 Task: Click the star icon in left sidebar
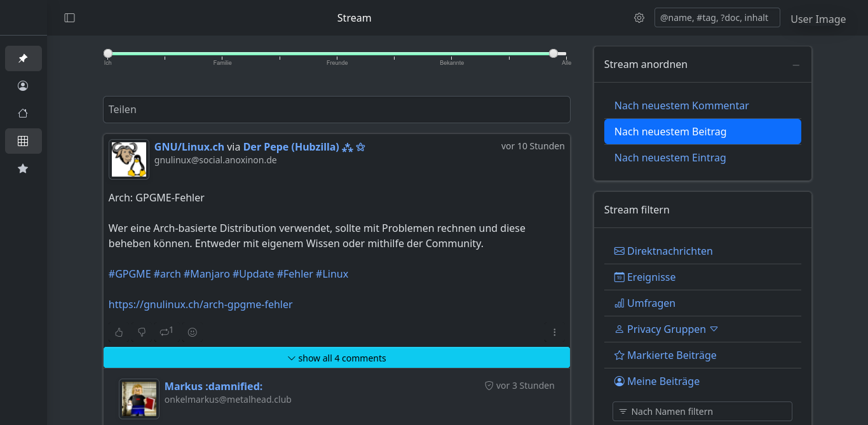(23, 168)
